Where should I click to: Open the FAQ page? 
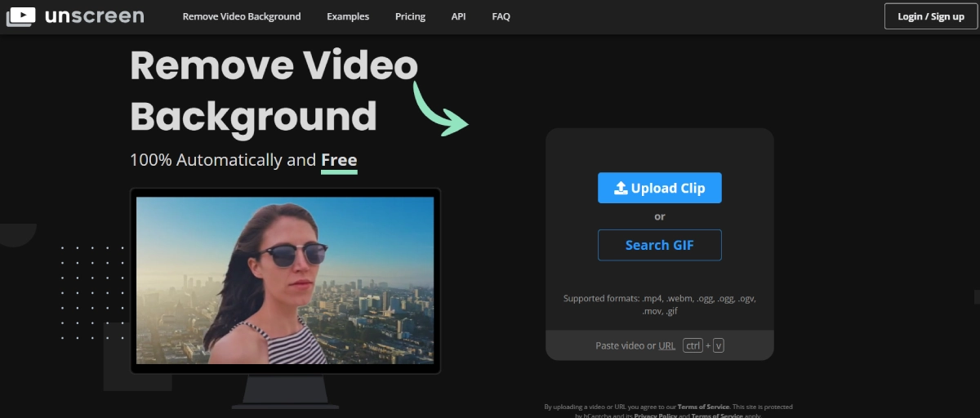[501, 16]
